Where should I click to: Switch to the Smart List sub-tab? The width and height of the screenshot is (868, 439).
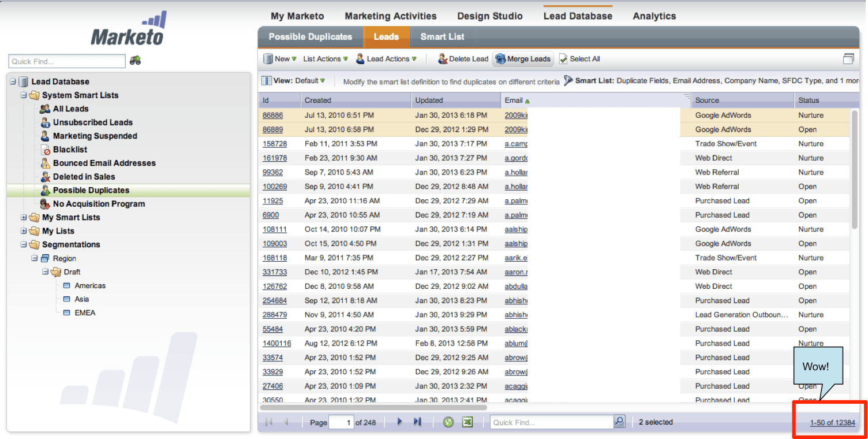tap(442, 37)
